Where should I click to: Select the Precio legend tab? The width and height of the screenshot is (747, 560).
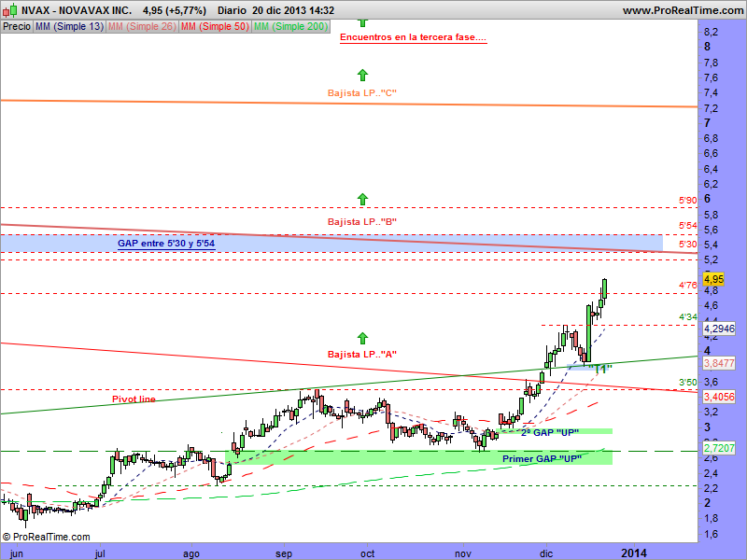pyautogui.click(x=16, y=27)
